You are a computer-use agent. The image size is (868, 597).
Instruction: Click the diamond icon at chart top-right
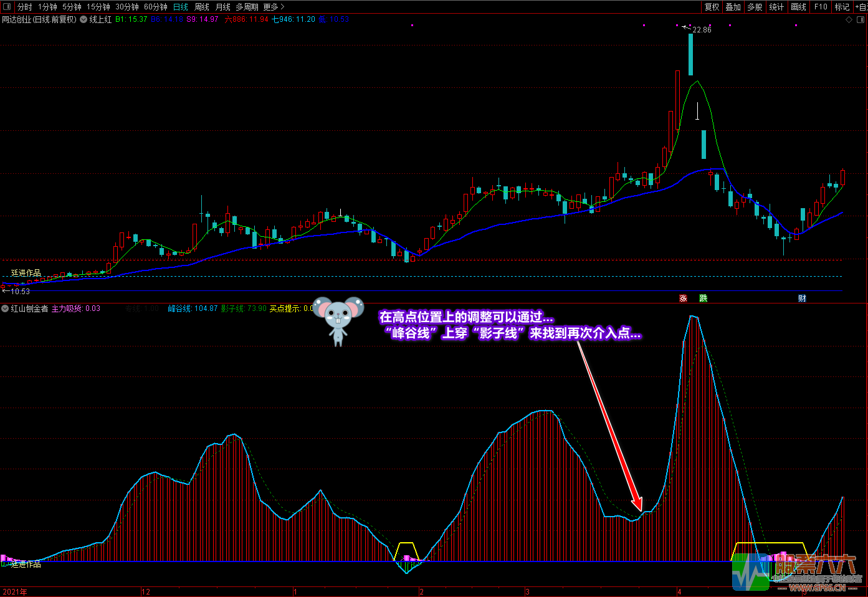tap(849, 20)
